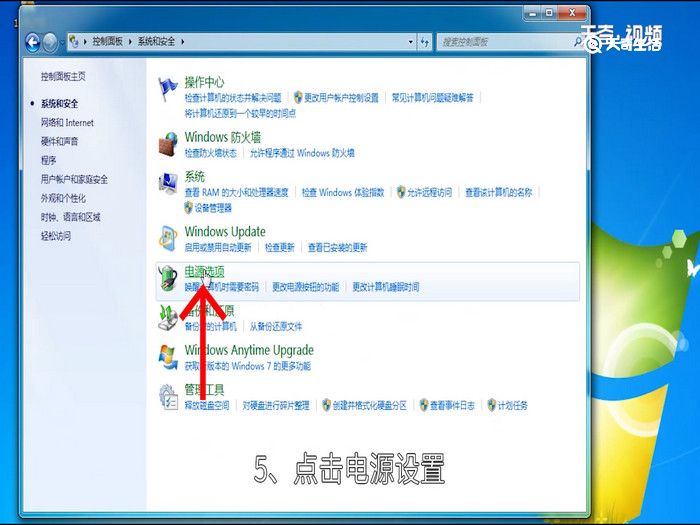Expand breadcrumb arrow before 控制面板
700x525 pixels.
(85, 42)
